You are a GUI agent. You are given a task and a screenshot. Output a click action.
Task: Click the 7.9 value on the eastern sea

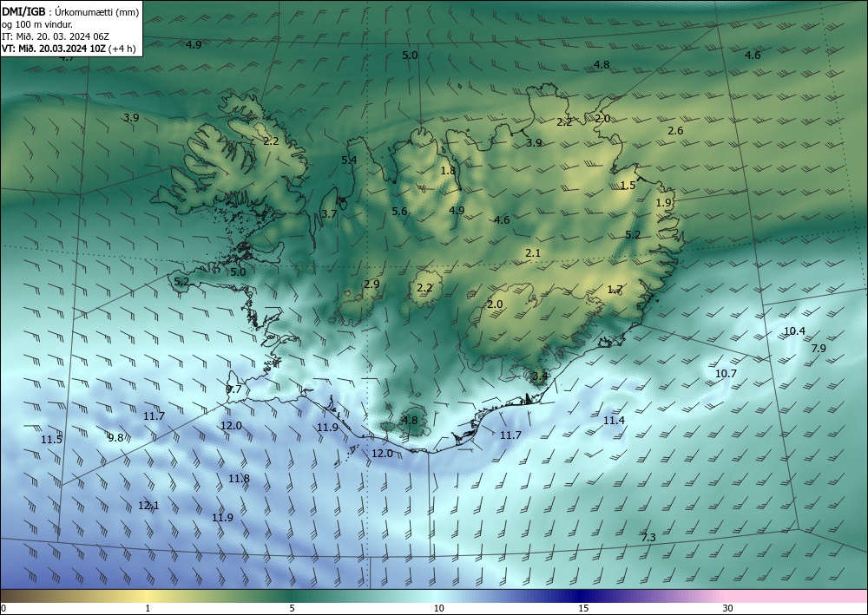click(x=819, y=348)
